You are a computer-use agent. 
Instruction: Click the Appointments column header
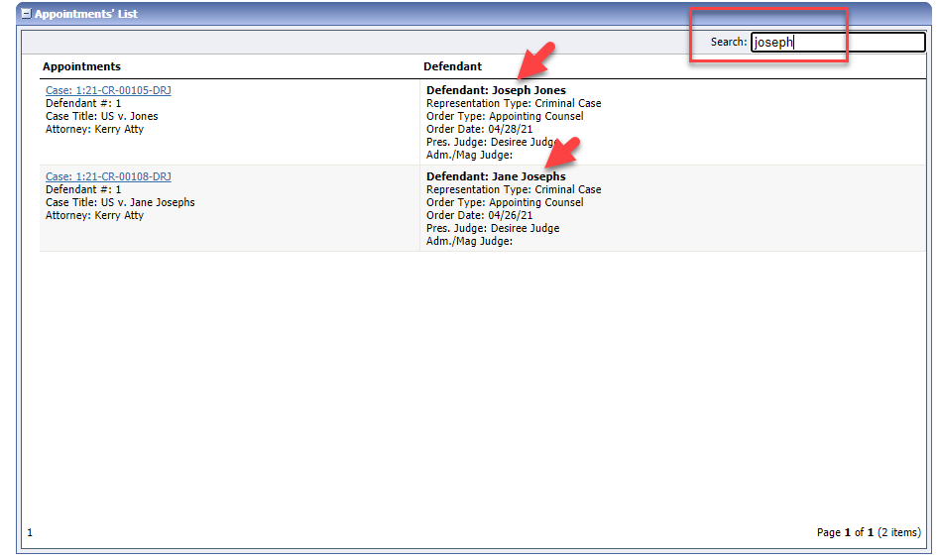coord(81,66)
